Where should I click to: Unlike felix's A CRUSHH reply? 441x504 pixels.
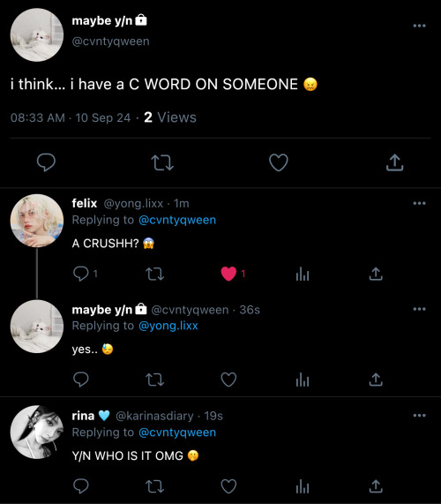(228, 274)
